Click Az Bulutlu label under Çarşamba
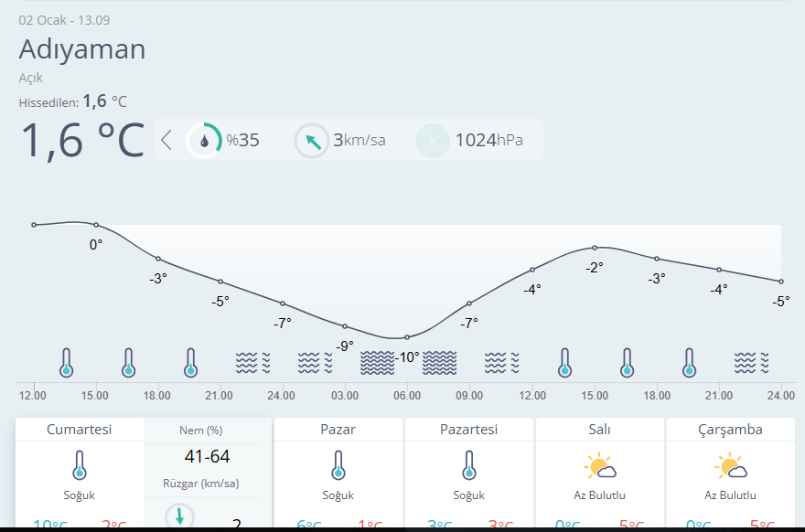805x532 pixels. pos(730,495)
